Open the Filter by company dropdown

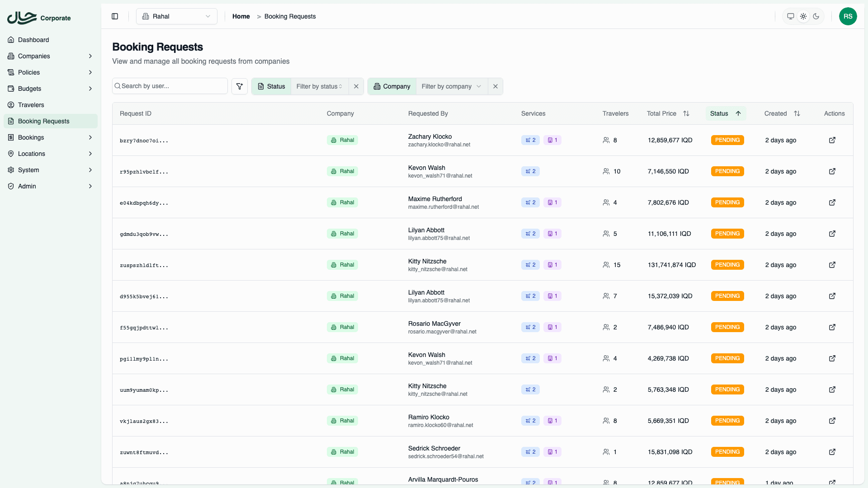coord(451,86)
